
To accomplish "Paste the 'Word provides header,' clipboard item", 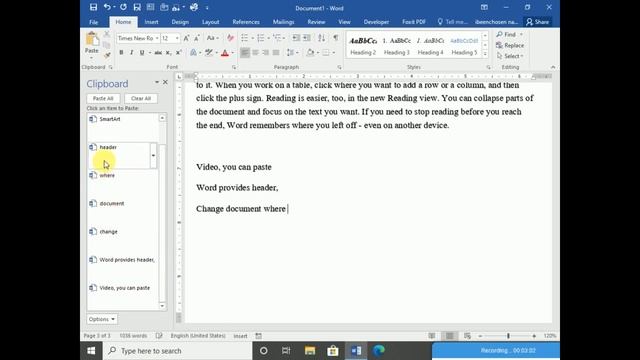I will pos(122,268).
